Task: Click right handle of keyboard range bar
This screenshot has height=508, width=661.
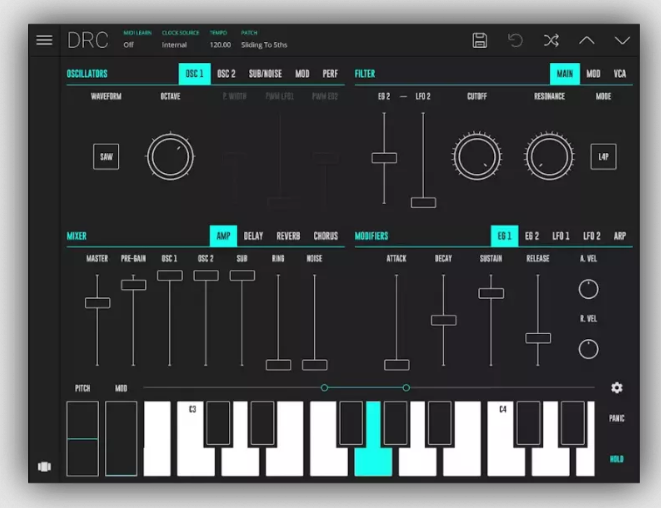Action: click(406, 387)
